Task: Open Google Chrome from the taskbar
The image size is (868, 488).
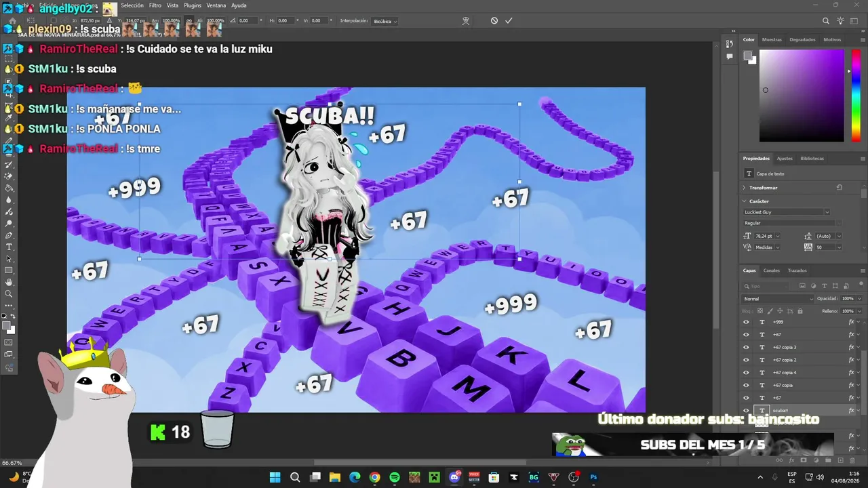Action: pos(374,477)
